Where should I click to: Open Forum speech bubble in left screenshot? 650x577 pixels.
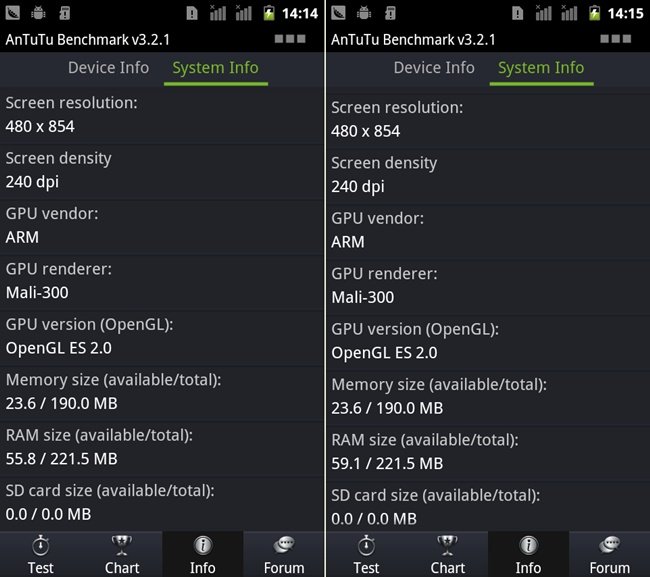[284, 546]
